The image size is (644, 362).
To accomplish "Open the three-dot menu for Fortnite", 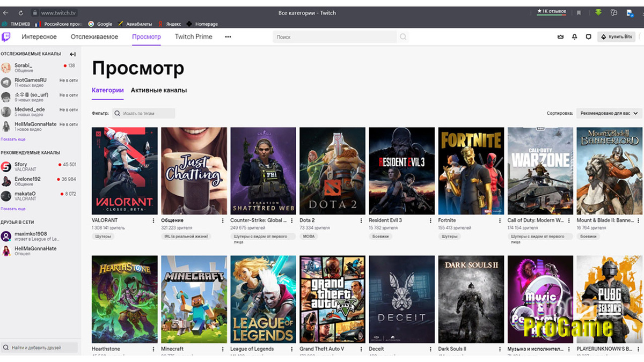I will [500, 220].
